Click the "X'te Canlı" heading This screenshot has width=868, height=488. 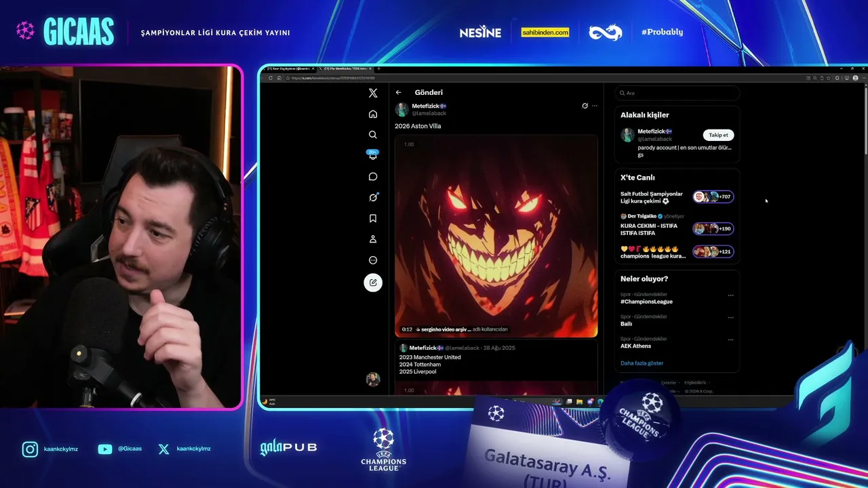pyautogui.click(x=637, y=178)
